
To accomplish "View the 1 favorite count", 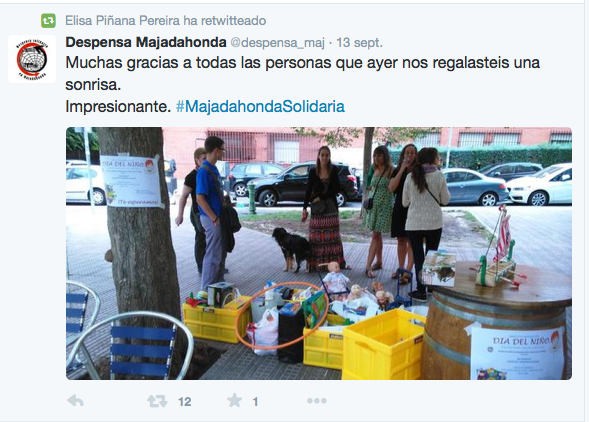I will click(255, 402).
